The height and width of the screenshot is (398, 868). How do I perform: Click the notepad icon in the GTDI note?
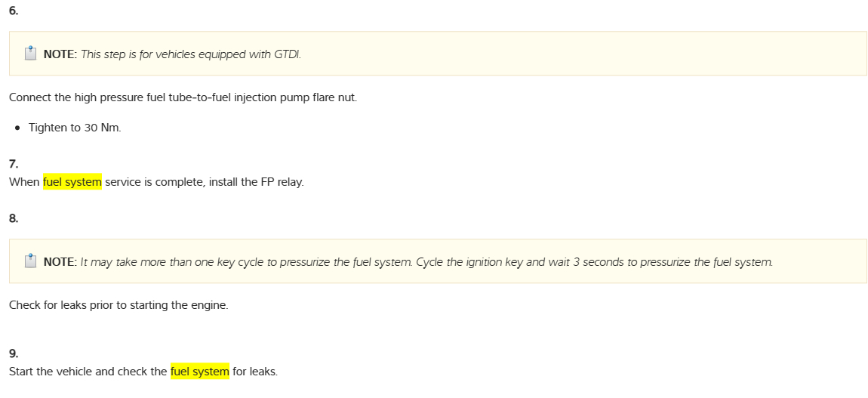click(30, 54)
